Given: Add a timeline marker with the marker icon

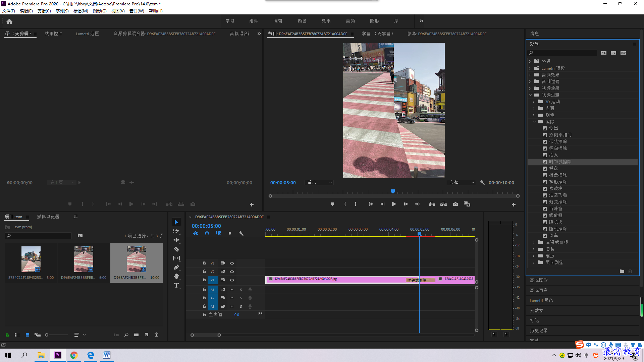Looking at the screenshot, I should tap(230, 233).
